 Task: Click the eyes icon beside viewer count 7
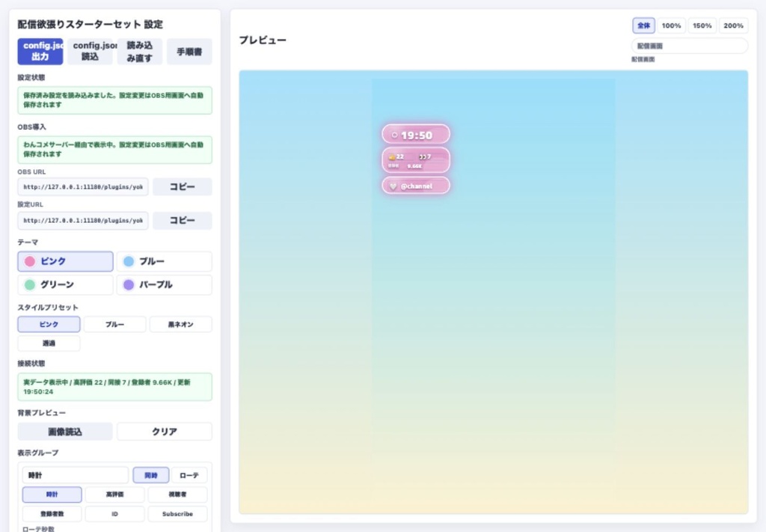pyautogui.click(x=422, y=157)
